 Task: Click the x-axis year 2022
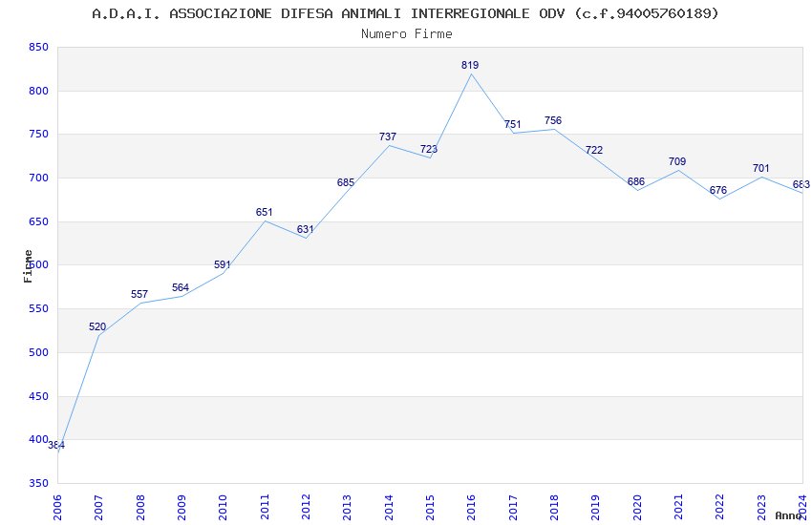(720, 507)
